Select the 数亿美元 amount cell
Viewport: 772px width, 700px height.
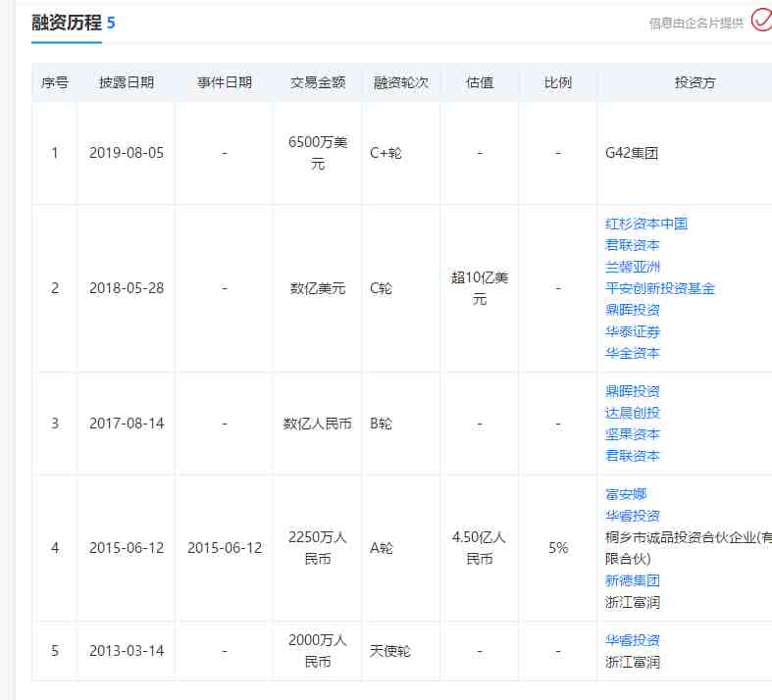318,288
